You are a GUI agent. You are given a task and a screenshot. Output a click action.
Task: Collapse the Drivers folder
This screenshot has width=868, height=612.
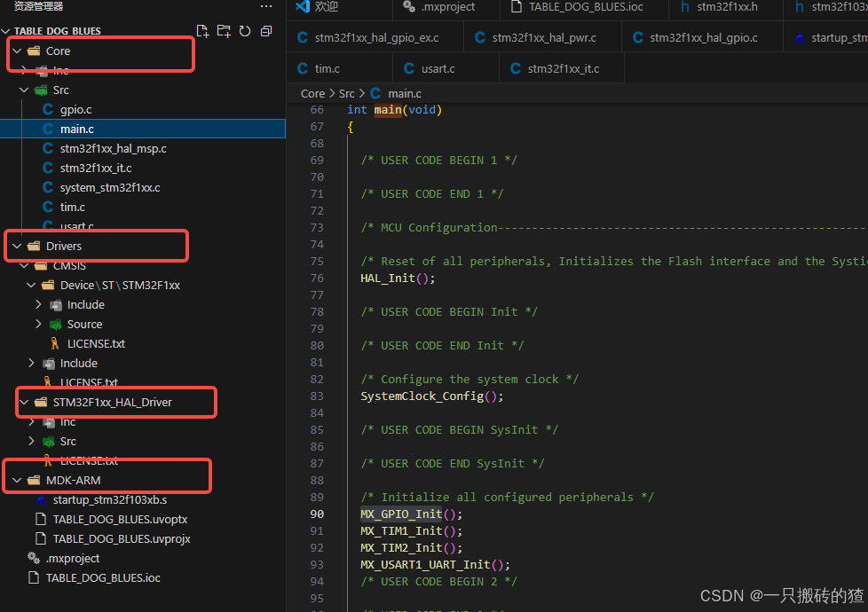tap(17, 246)
